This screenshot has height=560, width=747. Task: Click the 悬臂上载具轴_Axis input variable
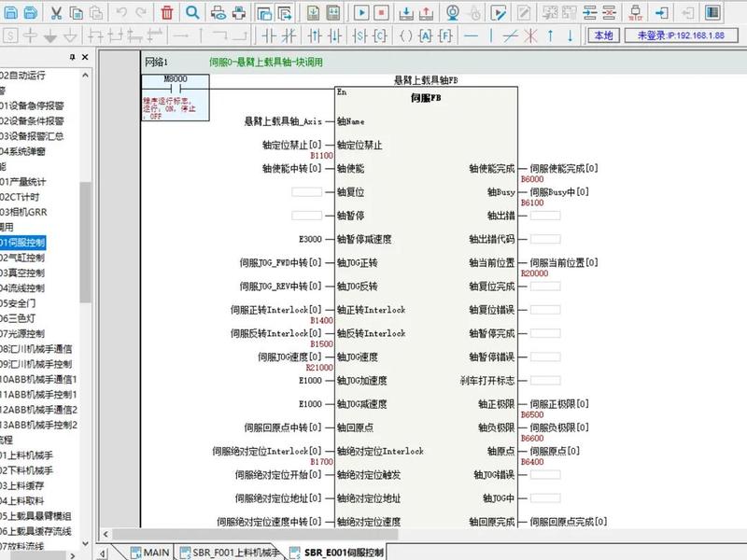pos(283,121)
